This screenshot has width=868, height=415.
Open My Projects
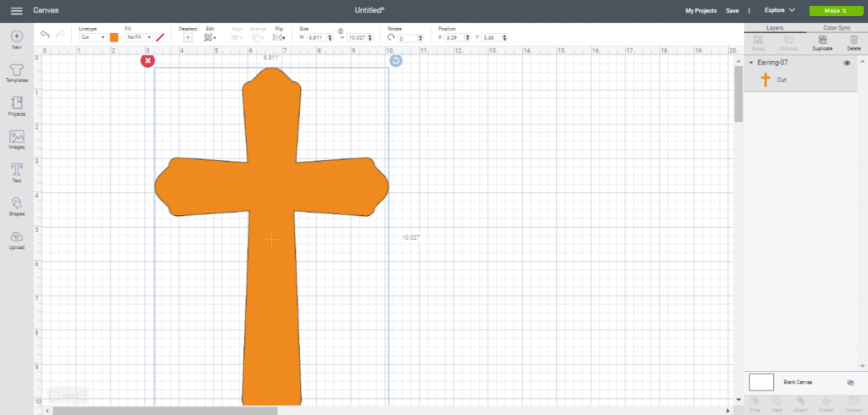click(700, 10)
